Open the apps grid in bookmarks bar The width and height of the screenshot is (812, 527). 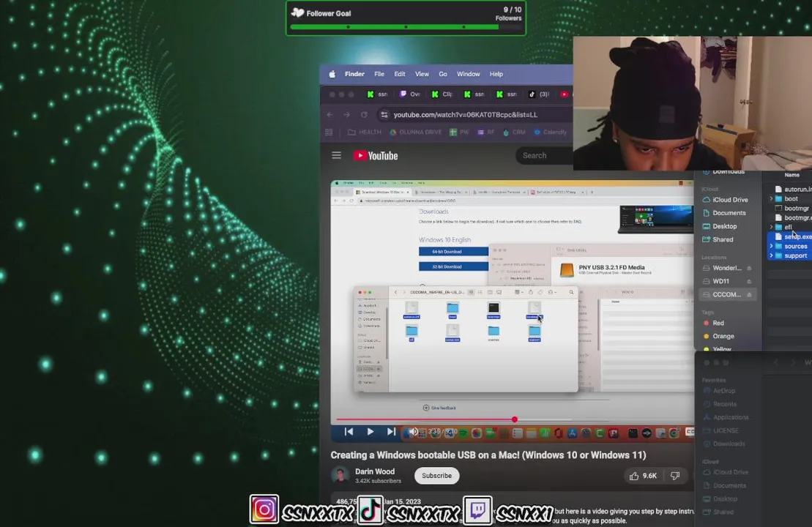click(x=329, y=132)
